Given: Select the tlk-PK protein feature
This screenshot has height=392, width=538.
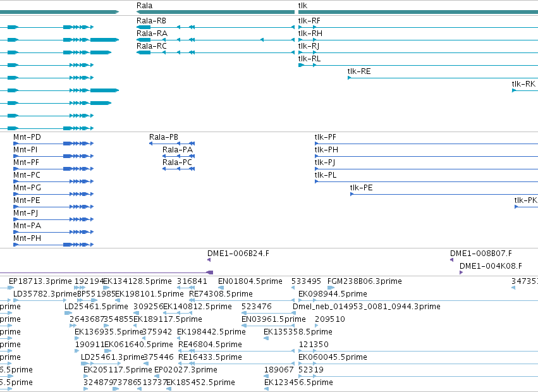Looking at the screenshot, I should coord(526,207).
